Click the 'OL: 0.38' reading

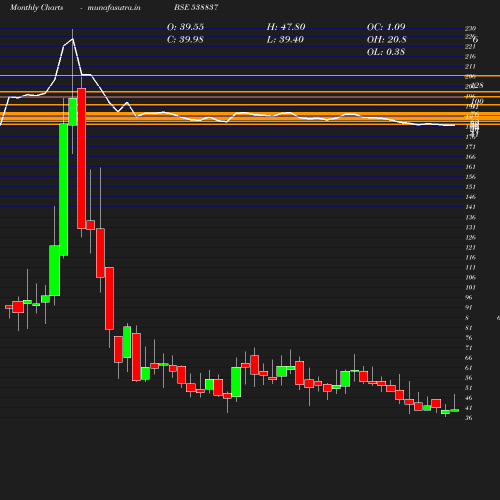pyautogui.click(x=386, y=52)
